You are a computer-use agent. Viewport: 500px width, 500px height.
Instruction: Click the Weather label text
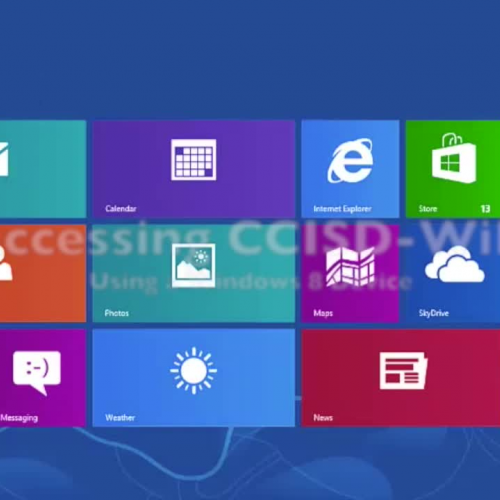point(120,418)
